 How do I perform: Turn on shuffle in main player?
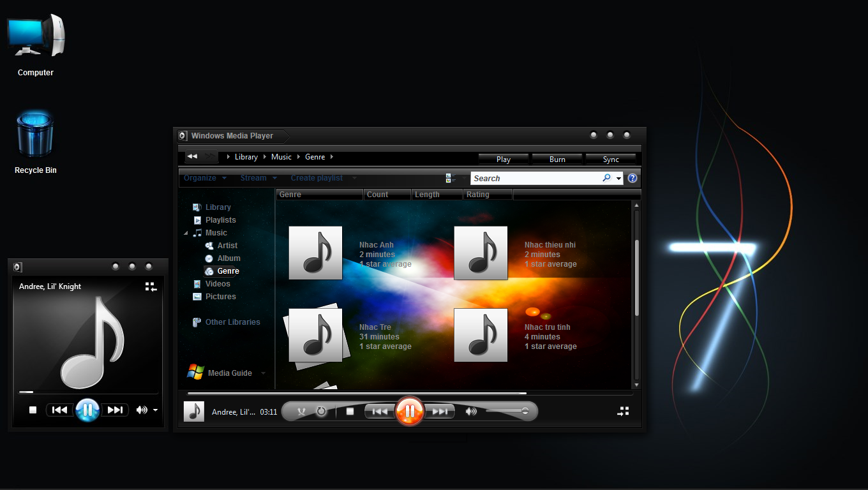point(302,412)
